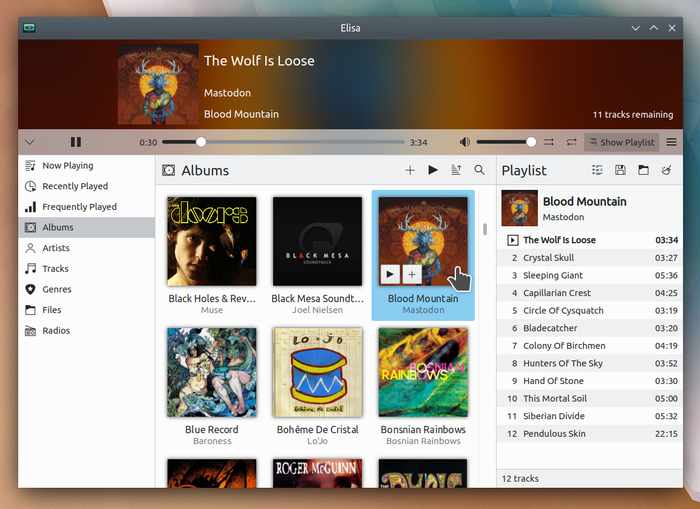The height and width of the screenshot is (509, 700).
Task: Open the Frequently Played view
Action: [87, 207]
